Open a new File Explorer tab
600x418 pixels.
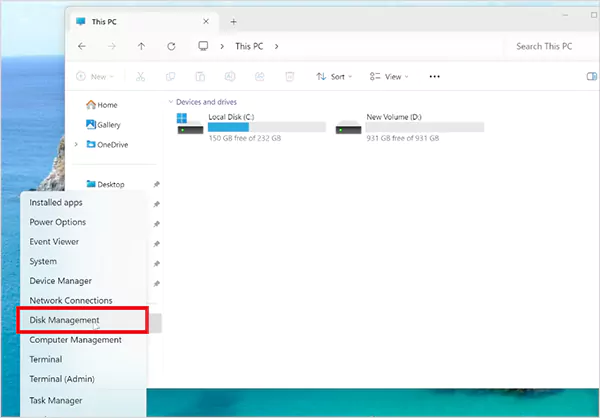pyautogui.click(x=234, y=21)
